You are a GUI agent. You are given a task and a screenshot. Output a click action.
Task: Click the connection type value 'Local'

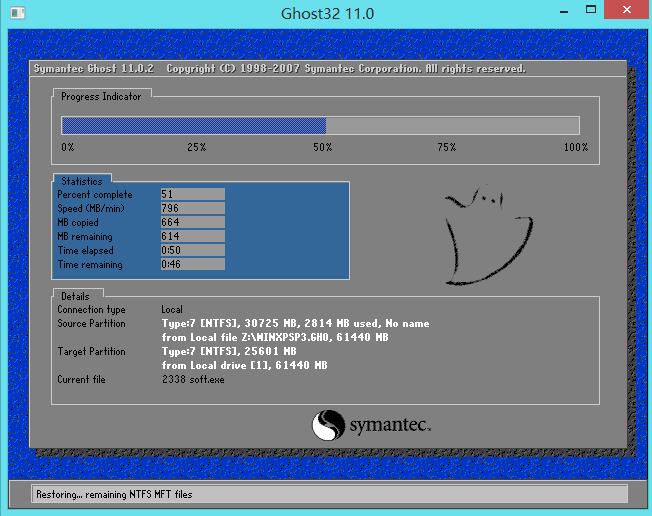[x=172, y=310]
